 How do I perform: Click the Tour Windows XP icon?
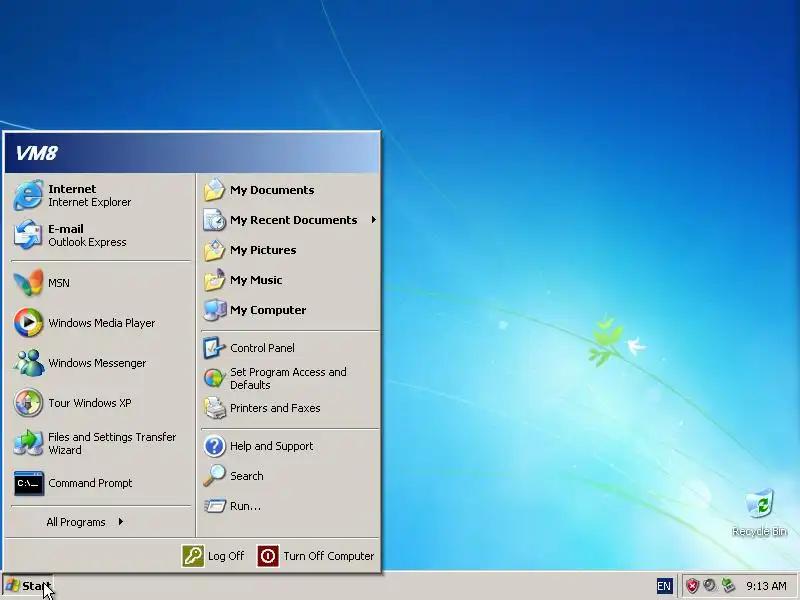28,403
